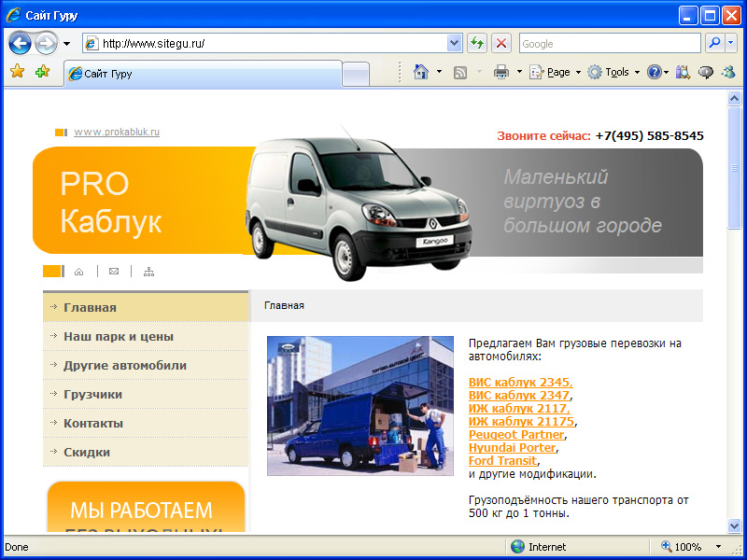The width and height of the screenshot is (747, 560).
Task: Expand the Print options dropdown arrow
Action: [x=519, y=72]
